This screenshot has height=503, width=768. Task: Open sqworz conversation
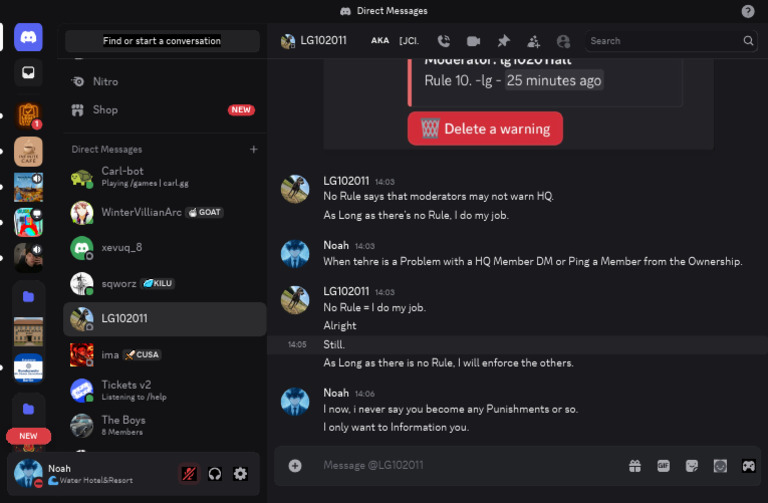(x=164, y=283)
